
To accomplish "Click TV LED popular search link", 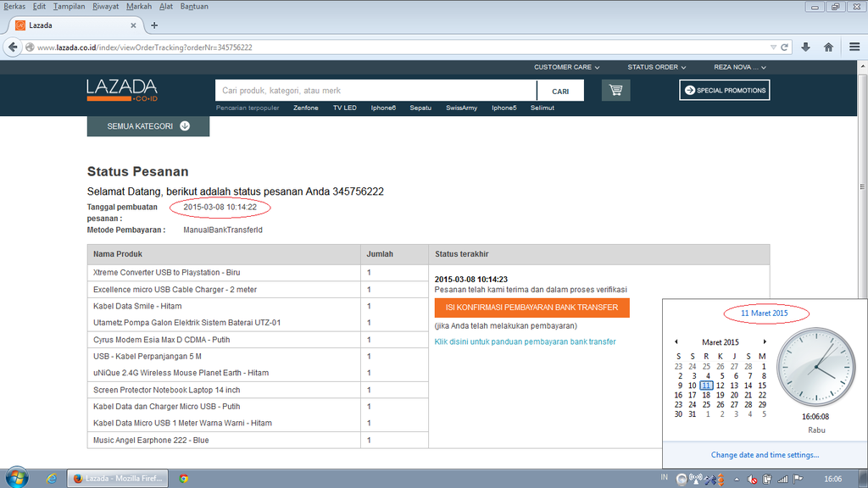I will pos(345,108).
